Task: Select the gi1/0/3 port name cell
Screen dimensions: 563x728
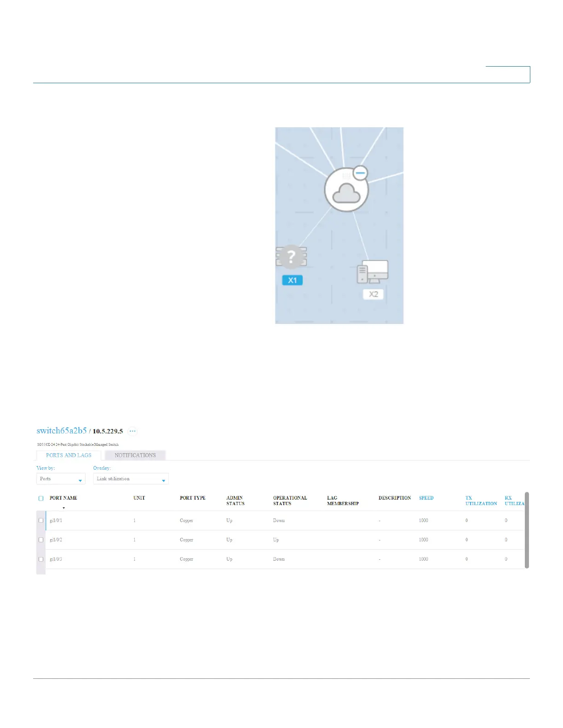Action: 56,559
